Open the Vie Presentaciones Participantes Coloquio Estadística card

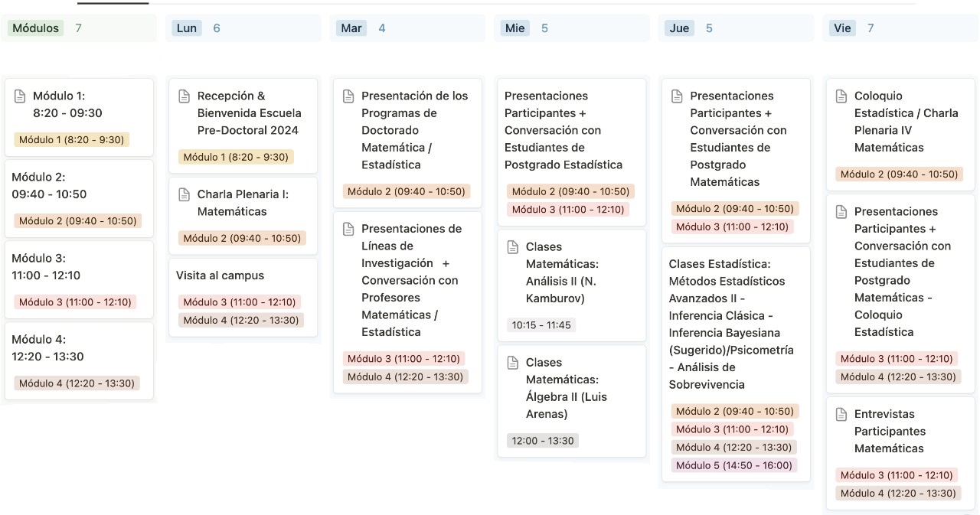(x=900, y=293)
